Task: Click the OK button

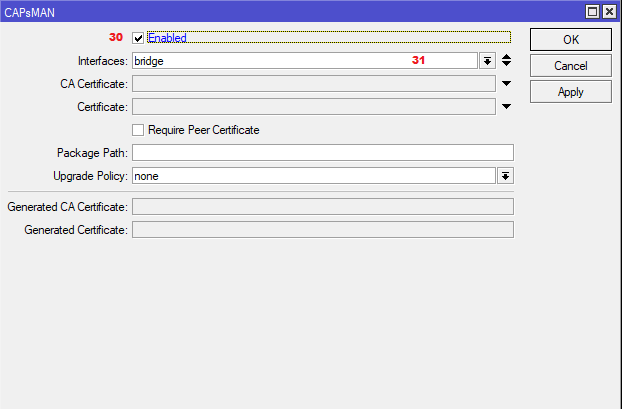Action: 571,39
